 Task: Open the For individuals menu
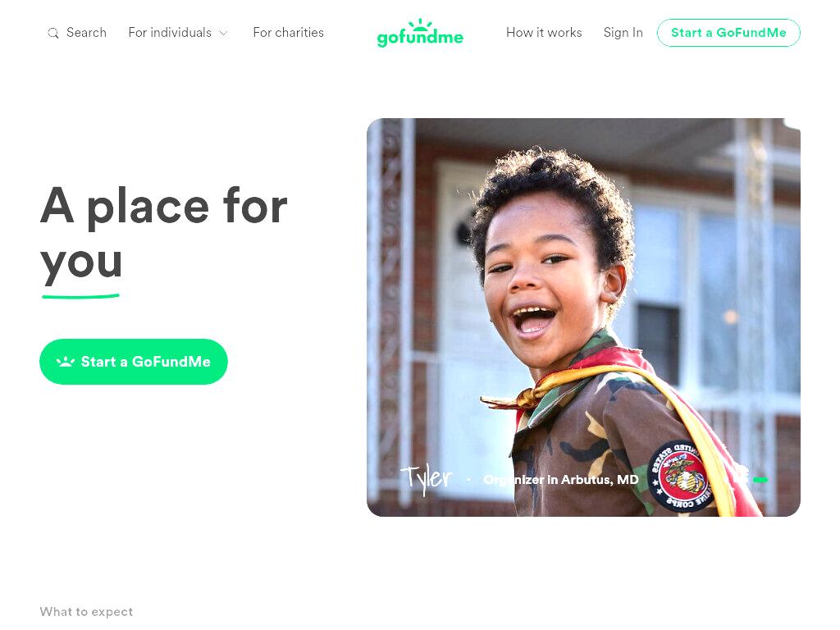coord(178,33)
